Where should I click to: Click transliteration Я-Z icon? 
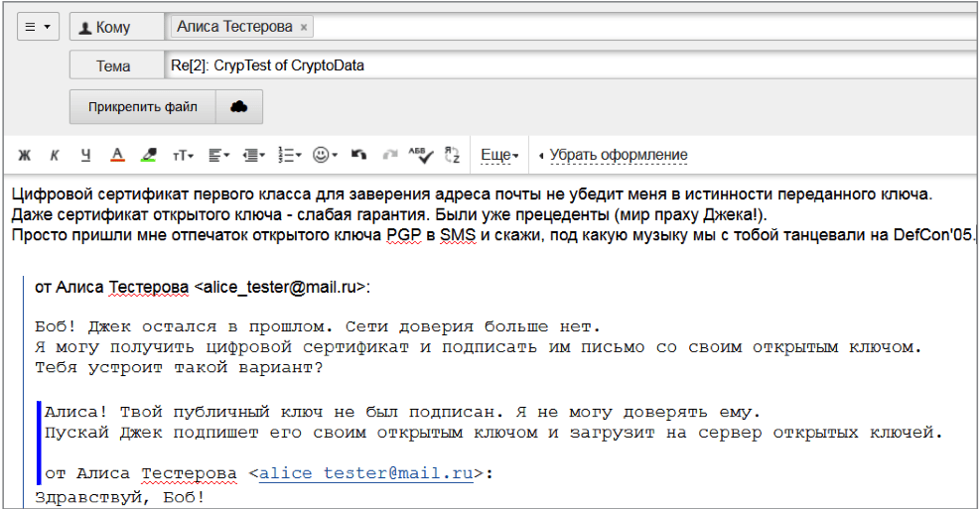pyautogui.click(x=452, y=155)
